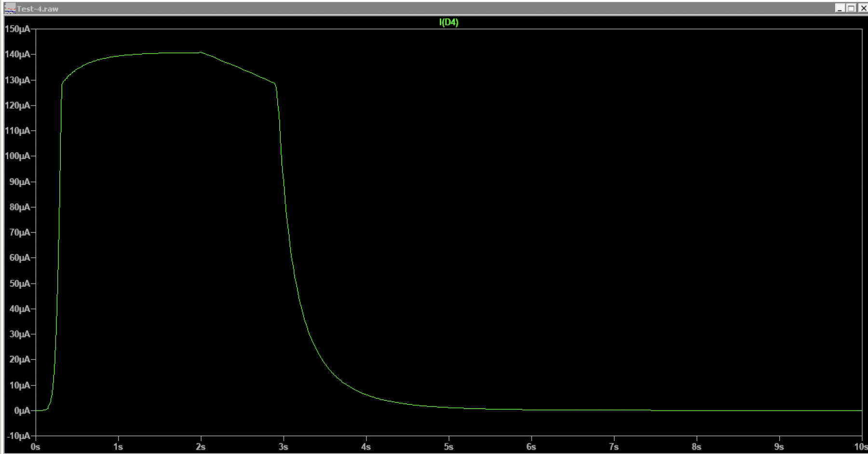
Task: Click the 7s time axis label
Action: [614, 447]
